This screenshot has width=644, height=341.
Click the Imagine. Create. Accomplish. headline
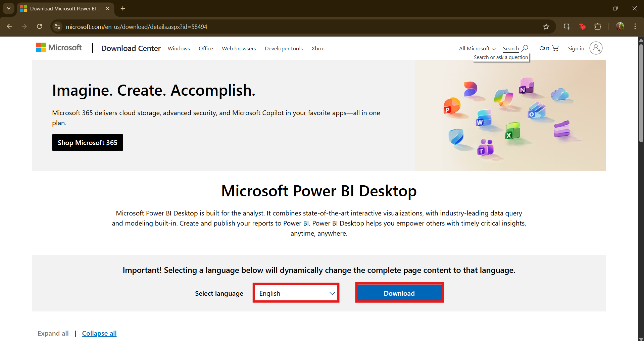(154, 91)
